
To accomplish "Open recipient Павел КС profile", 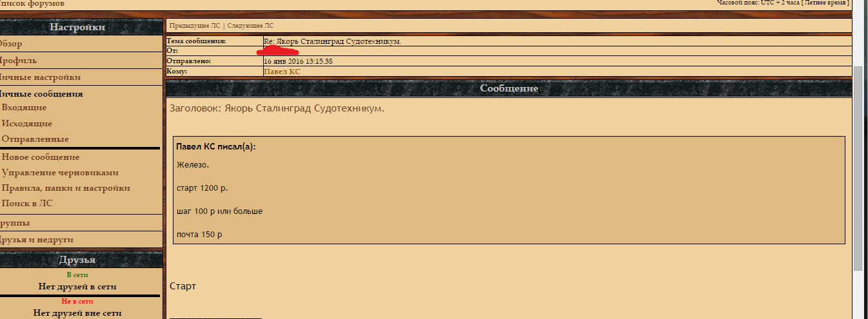I will (x=282, y=72).
